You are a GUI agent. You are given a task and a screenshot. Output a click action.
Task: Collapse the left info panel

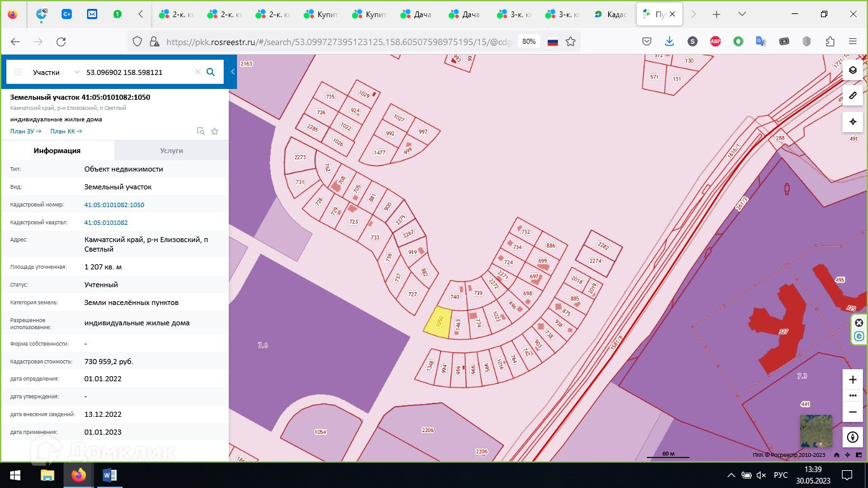point(233,72)
